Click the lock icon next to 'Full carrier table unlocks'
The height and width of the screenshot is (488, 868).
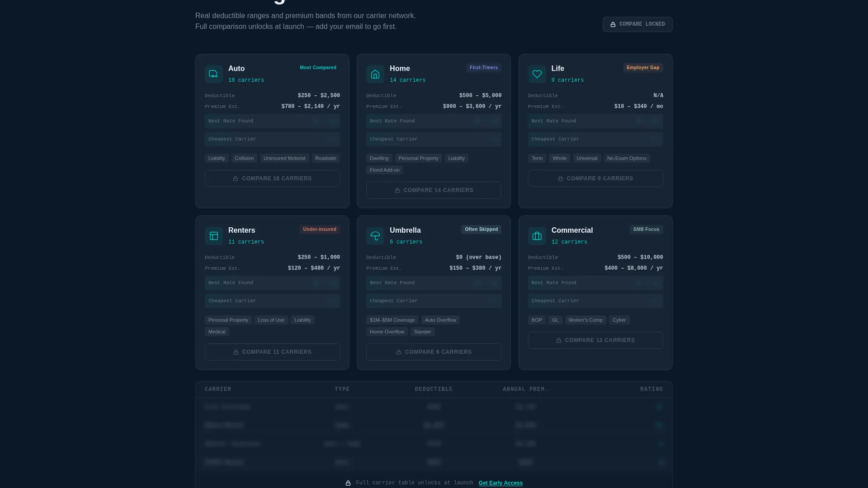(x=348, y=483)
